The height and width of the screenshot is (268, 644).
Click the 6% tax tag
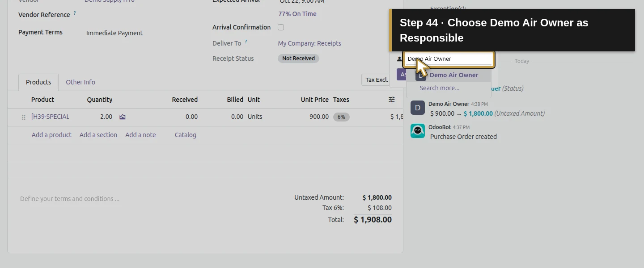341,117
